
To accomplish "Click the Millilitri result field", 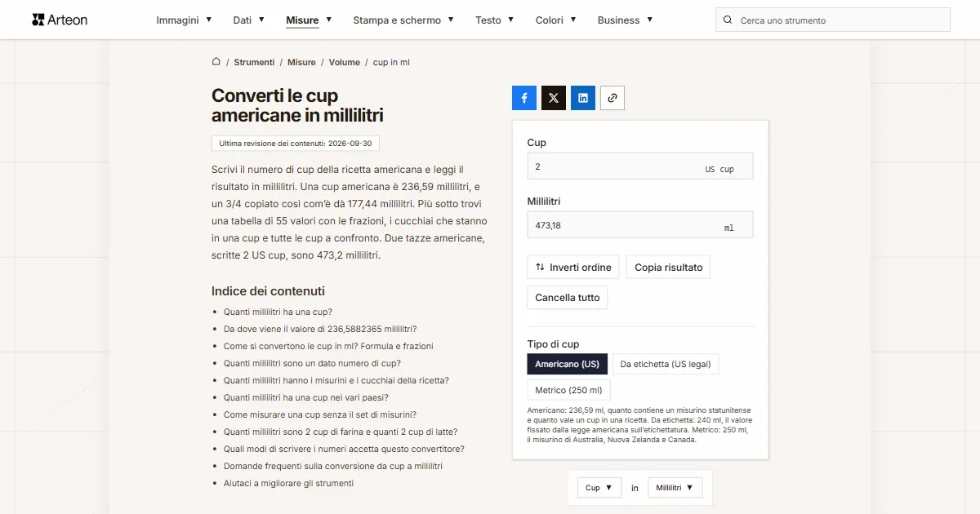I will tap(640, 224).
